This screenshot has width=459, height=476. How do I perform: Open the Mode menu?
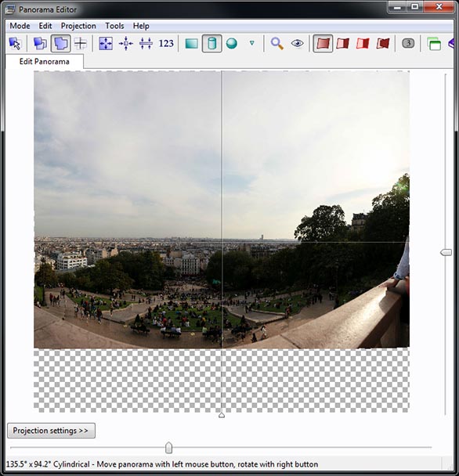click(20, 26)
